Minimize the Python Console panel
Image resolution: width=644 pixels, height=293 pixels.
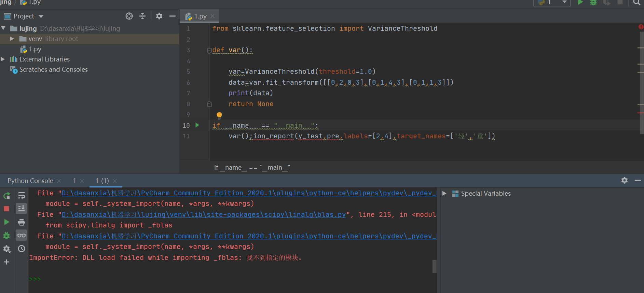click(638, 180)
